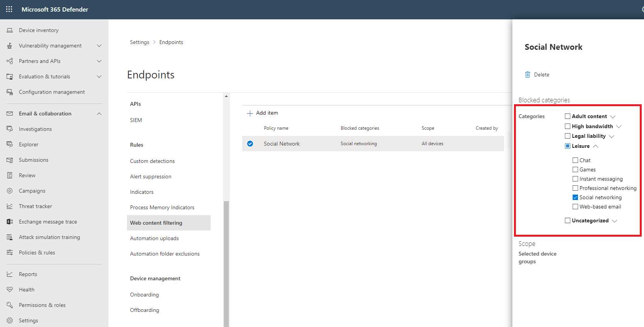Screen dimensions: 644x327
Task: Open the SIEM settings item
Action: tap(136, 120)
